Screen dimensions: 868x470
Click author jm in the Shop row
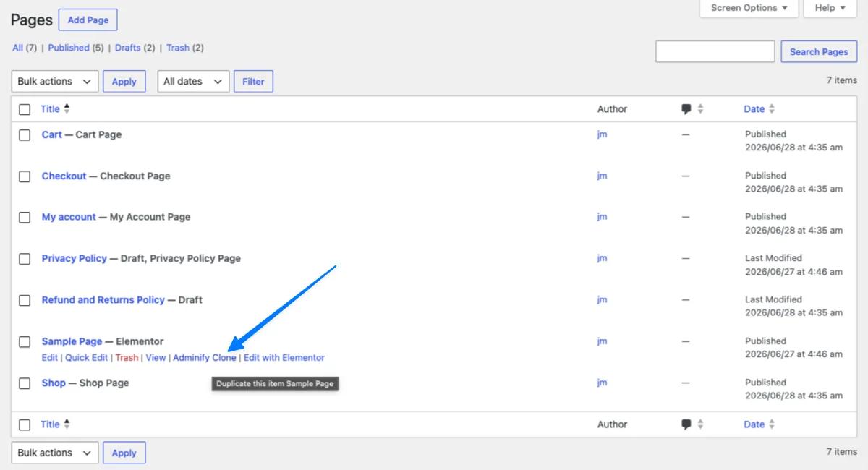coord(602,383)
